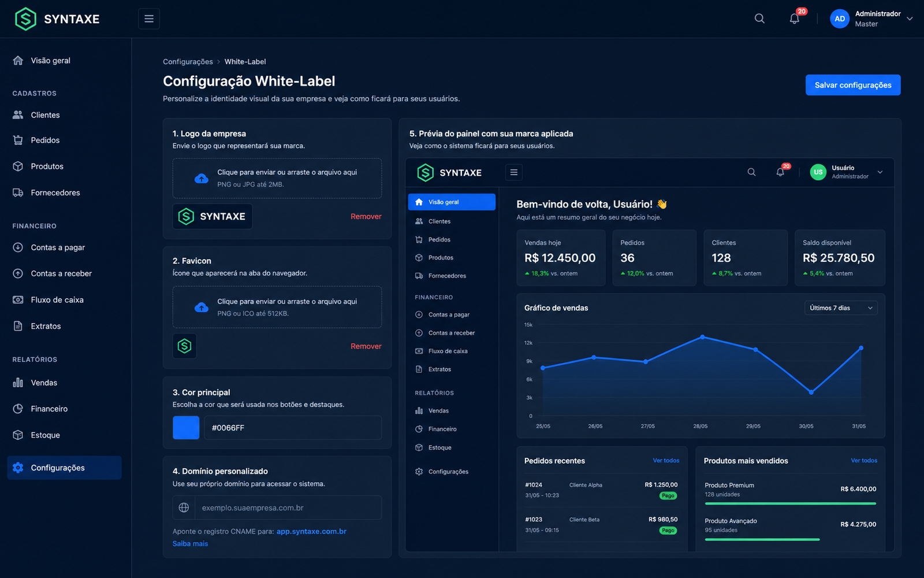This screenshot has width=924, height=578.
Task: Expand the preview Usuário account chevron
Action: tap(880, 172)
